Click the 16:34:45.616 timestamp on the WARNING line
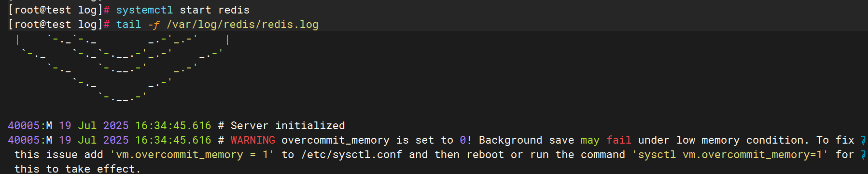 coord(173,140)
